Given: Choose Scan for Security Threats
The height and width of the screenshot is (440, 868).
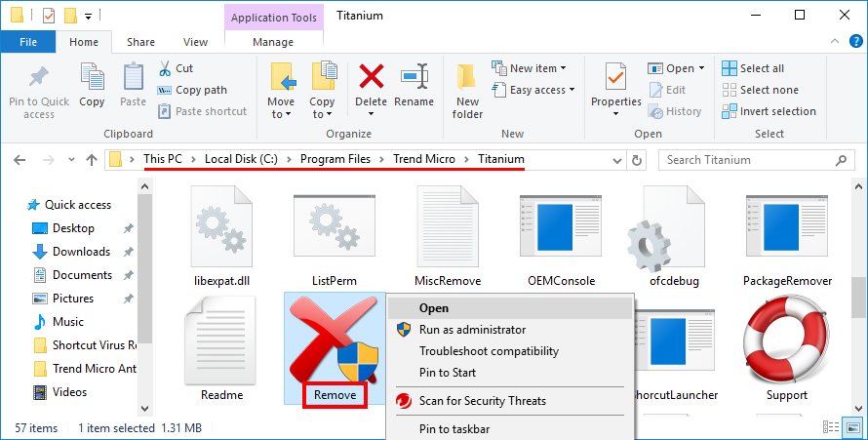Looking at the screenshot, I should click(x=510, y=401).
